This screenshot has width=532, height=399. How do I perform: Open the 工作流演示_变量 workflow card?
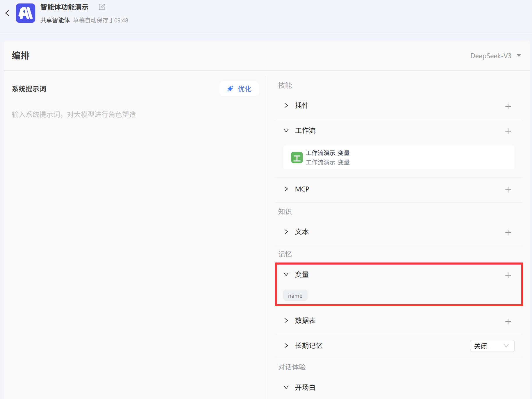[x=399, y=157]
